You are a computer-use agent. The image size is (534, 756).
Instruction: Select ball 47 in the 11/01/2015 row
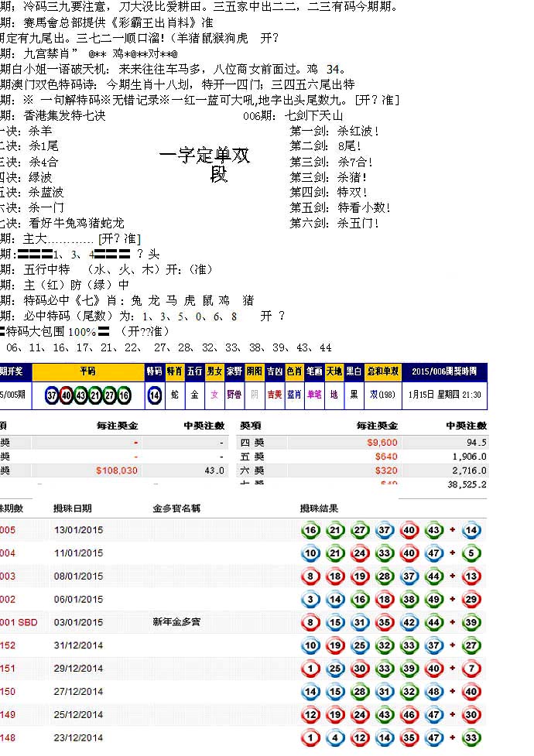tap(433, 553)
